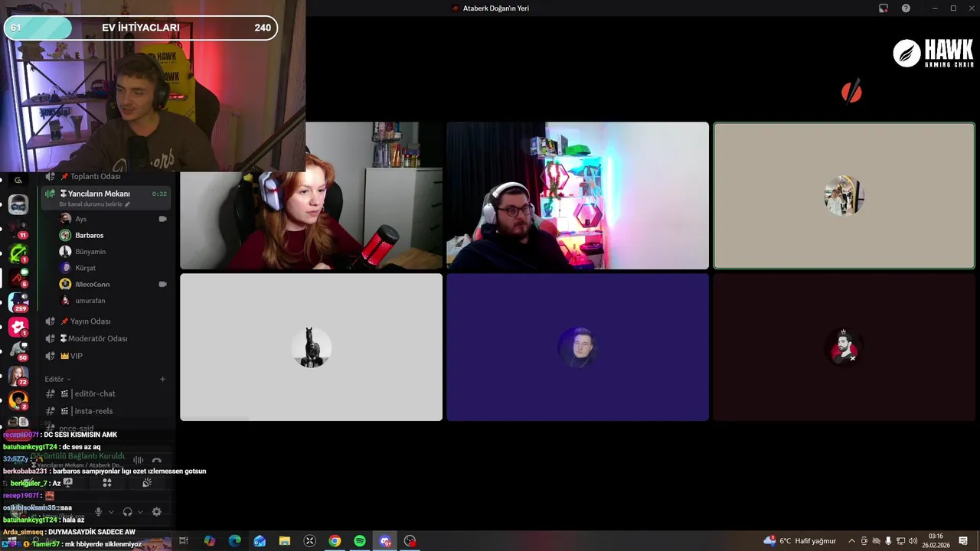This screenshot has width=980, height=551.
Task: Open the soundboard button in voice panel
Action: coord(147,483)
